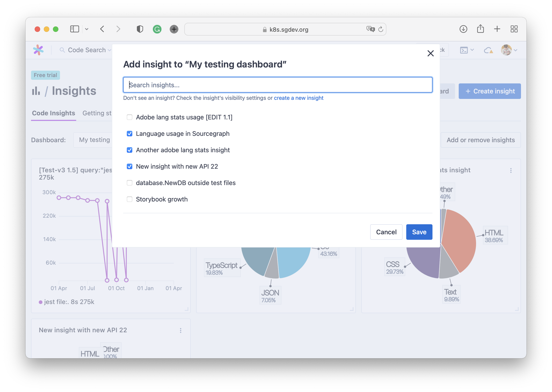Click the CSS 29.73% pie label

pos(394,267)
